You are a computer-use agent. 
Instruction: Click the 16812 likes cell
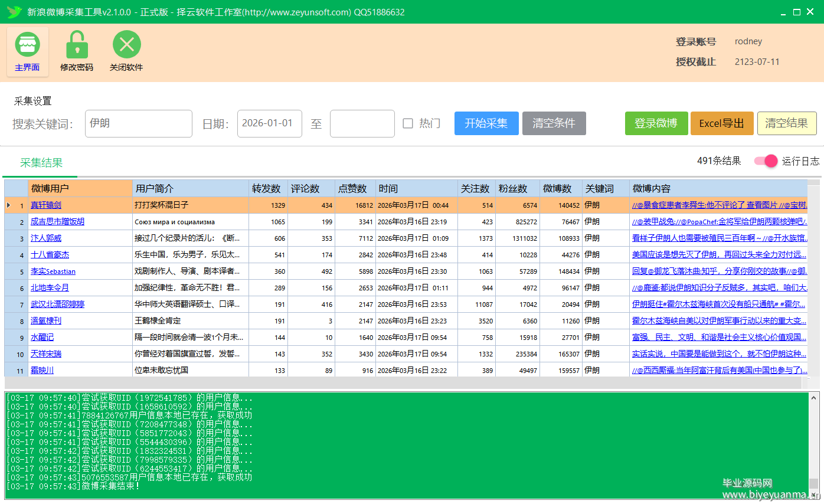point(355,205)
